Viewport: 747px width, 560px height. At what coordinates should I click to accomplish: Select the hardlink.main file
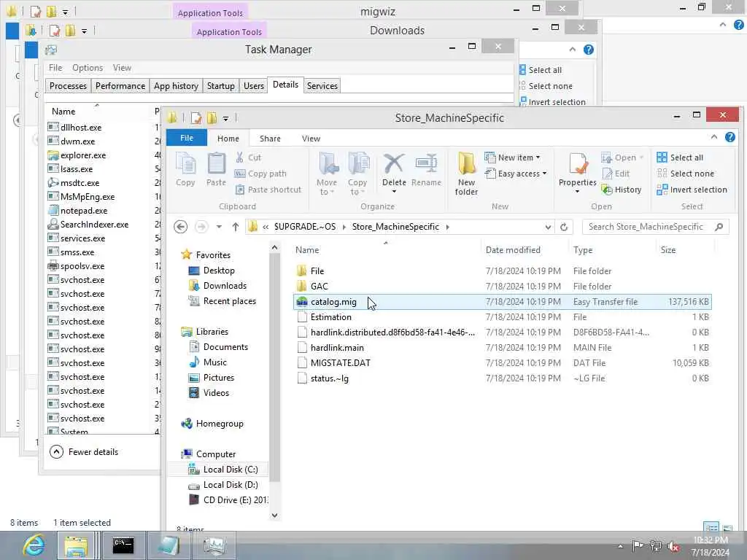503,348
